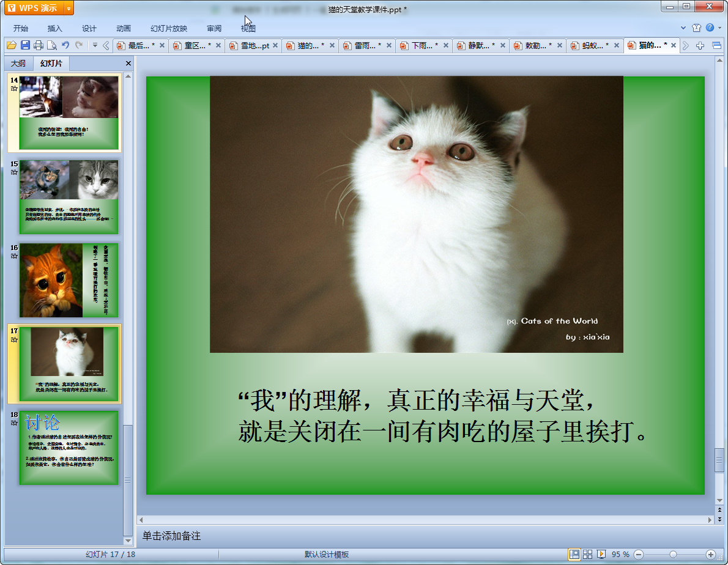Screen dimensions: 728x565
Task: Click the animation star icon under slide 16
Action: click(14, 256)
